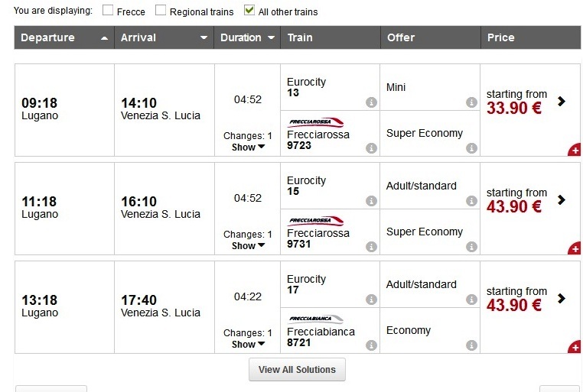The image size is (583, 392).
Task: Expand Show changes for 11:18 departure
Action: [x=248, y=245]
